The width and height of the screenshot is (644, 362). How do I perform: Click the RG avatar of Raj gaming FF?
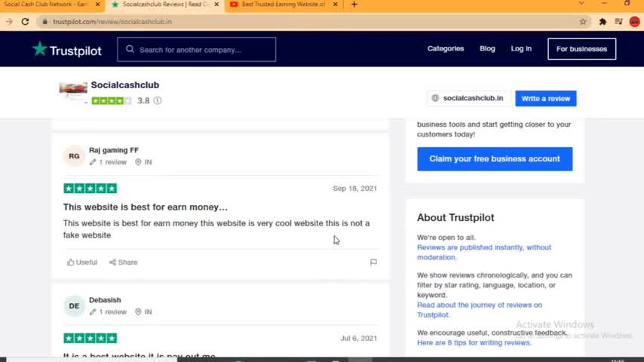[74, 156]
